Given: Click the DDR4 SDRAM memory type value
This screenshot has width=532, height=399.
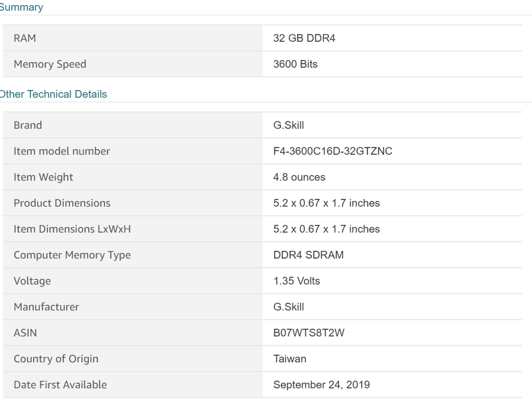Looking at the screenshot, I should pos(309,255).
